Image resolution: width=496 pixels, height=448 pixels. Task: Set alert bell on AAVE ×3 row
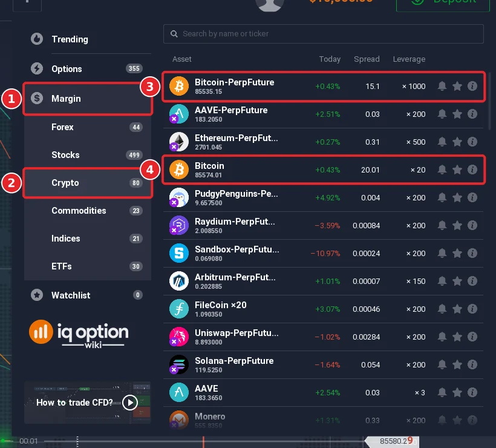click(442, 392)
